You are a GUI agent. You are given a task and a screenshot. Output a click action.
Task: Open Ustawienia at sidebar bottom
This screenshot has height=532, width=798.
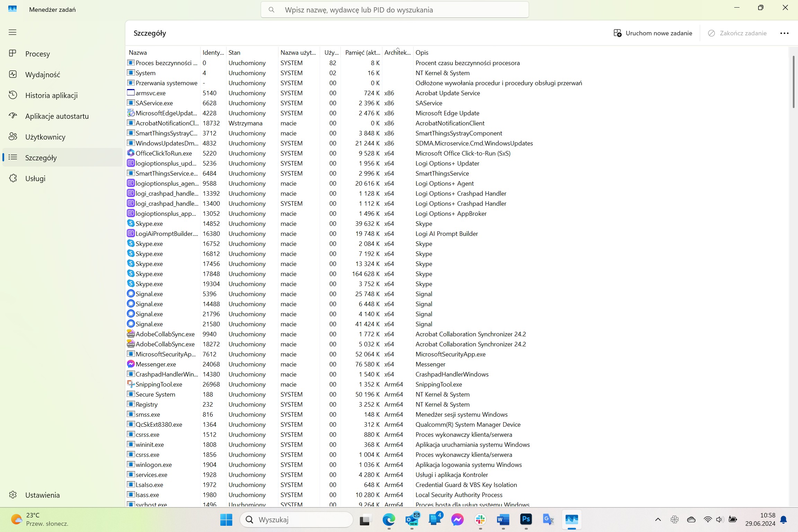62,495
